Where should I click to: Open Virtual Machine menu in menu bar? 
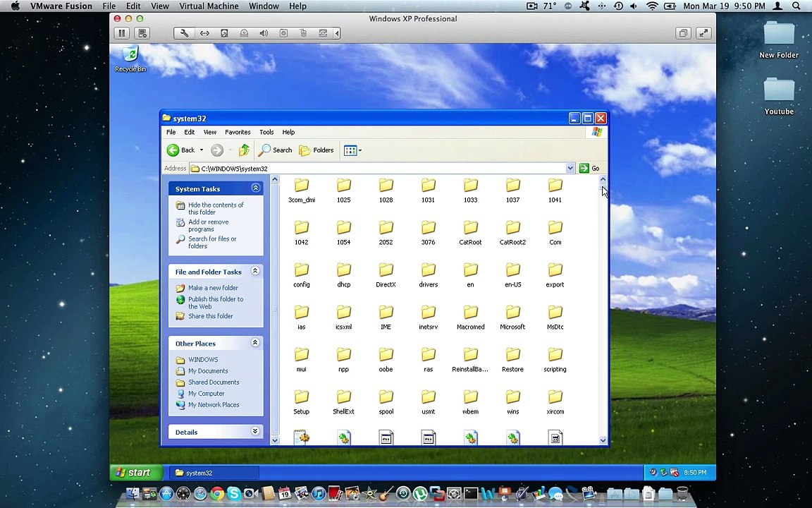click(209, 6)
